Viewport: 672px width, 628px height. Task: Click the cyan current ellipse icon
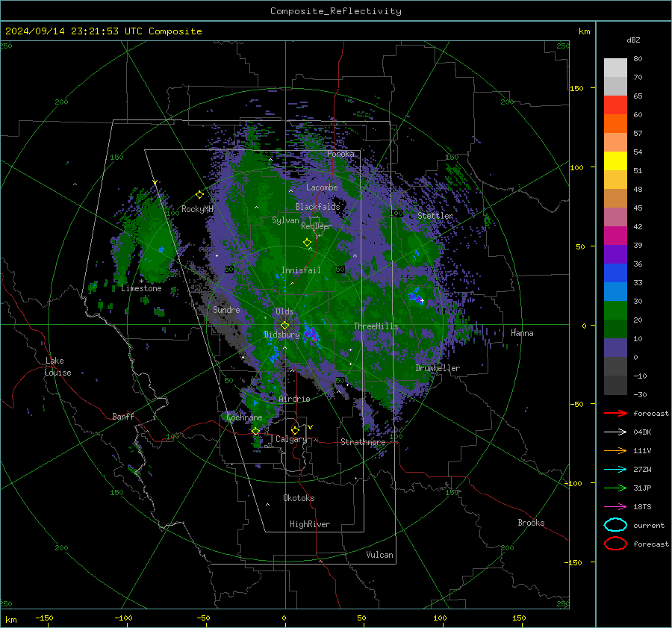click(615, 525)
